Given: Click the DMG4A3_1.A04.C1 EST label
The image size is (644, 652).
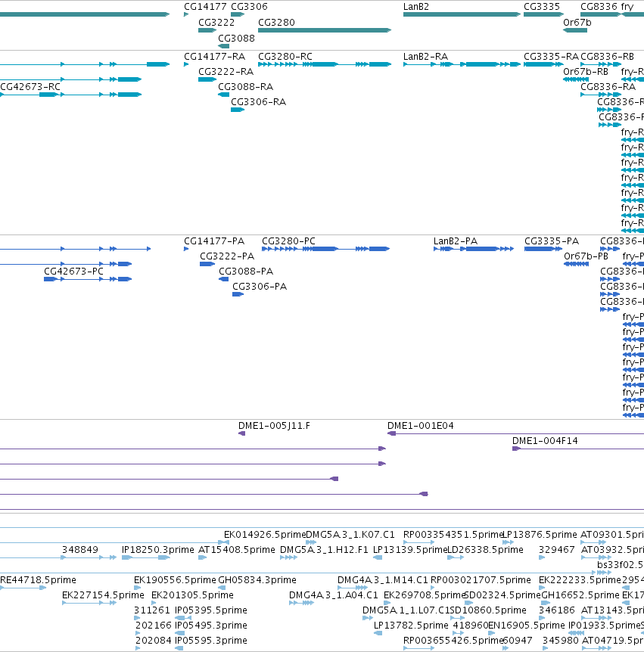Looking at the screenshot, I should [x=333, y=595].
